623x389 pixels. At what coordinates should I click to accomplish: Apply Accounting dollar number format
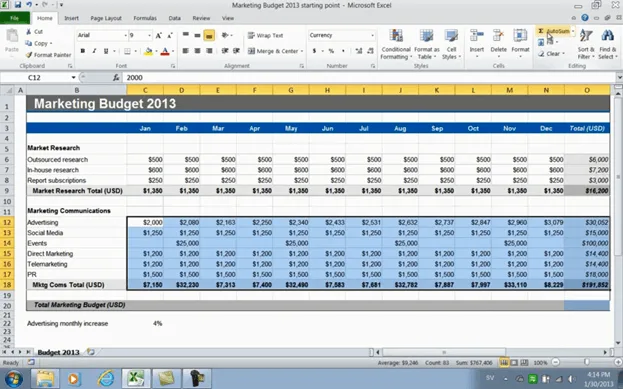[314, 51]
